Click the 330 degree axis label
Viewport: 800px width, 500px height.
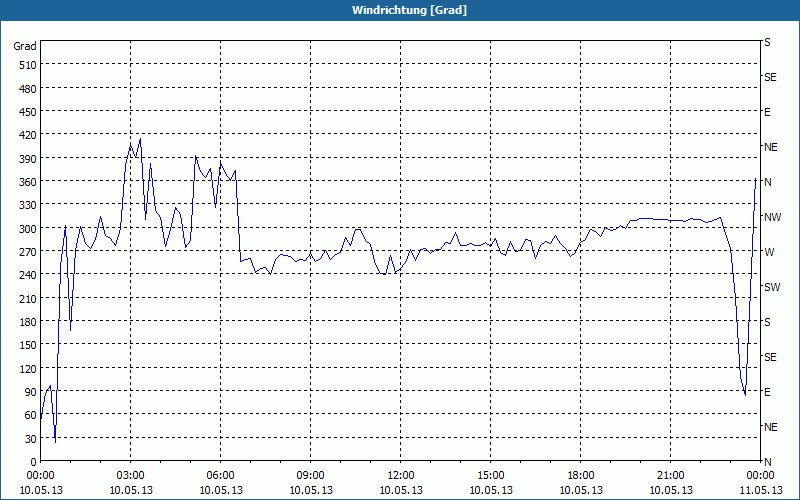coord(29,205)
